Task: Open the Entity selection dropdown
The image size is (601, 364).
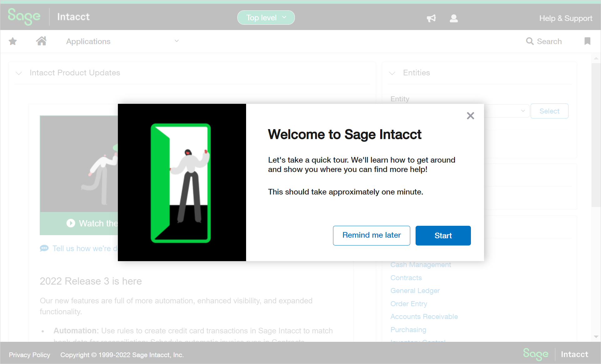Action: coord(523,111)
